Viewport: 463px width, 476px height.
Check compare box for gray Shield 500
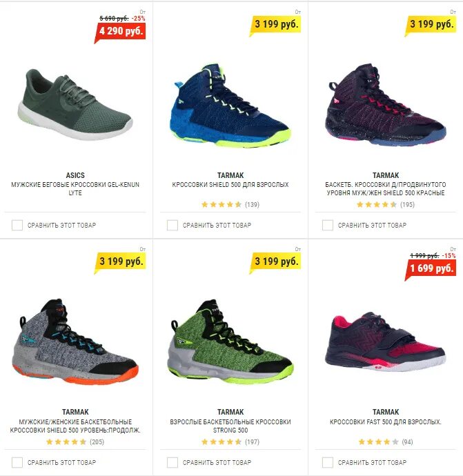click(17, 463)
